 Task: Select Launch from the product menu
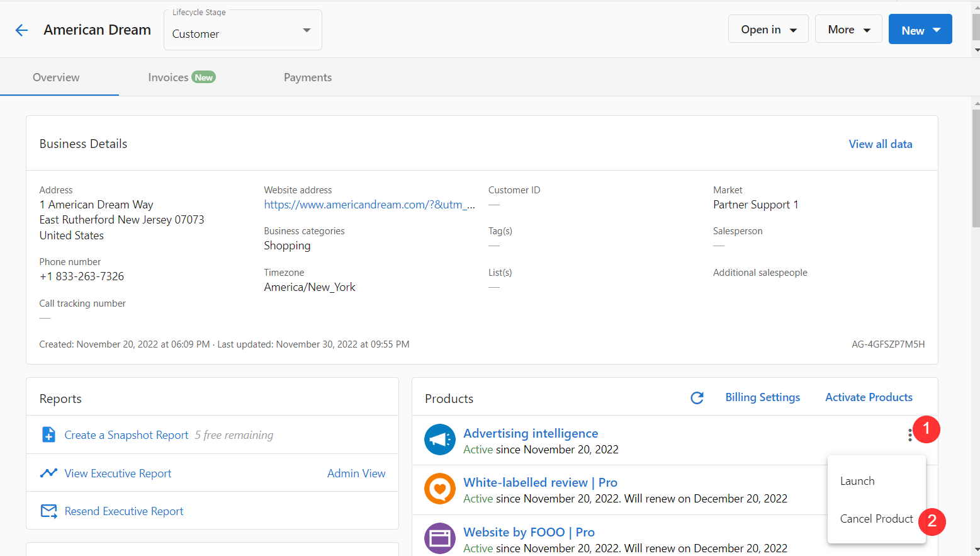[876, 481]
